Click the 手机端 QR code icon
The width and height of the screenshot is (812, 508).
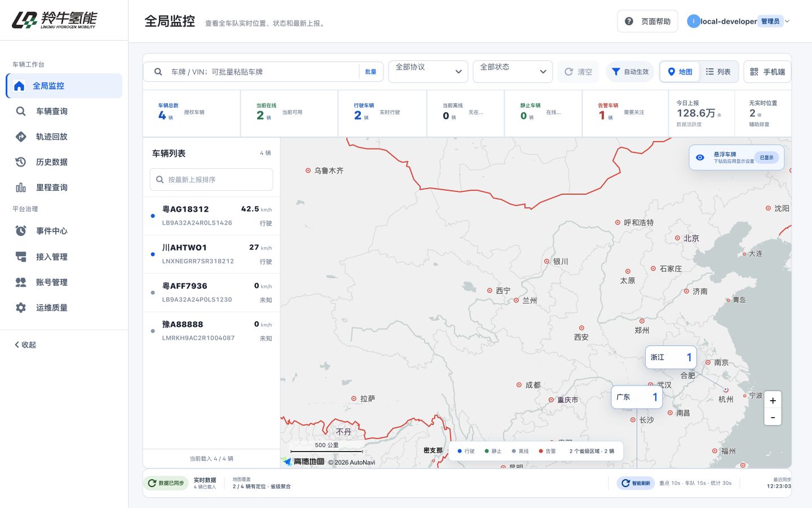(754, 72)
